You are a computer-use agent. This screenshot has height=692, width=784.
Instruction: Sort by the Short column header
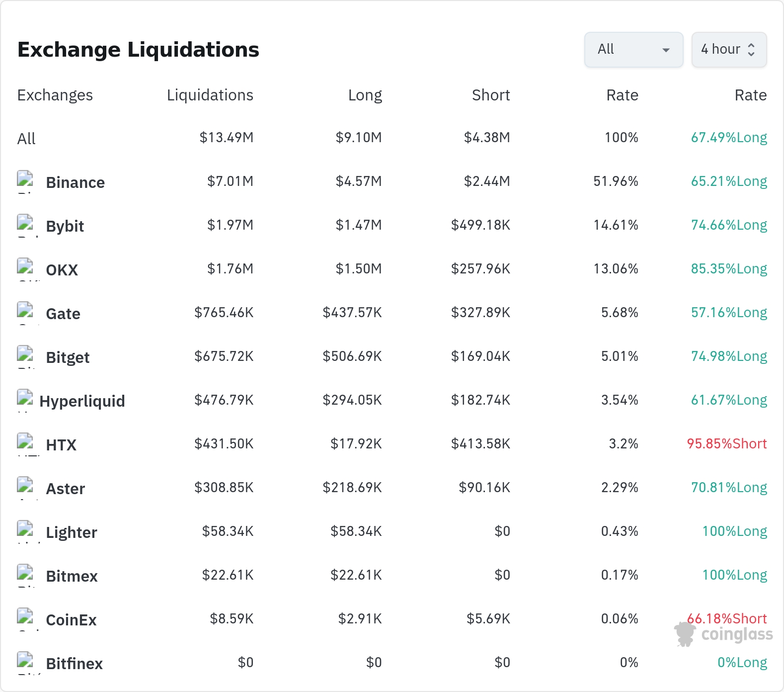tap(491, 95)
